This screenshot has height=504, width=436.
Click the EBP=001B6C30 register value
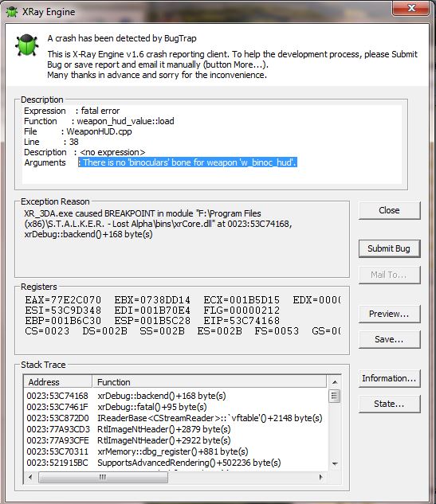tap(63, 321)
